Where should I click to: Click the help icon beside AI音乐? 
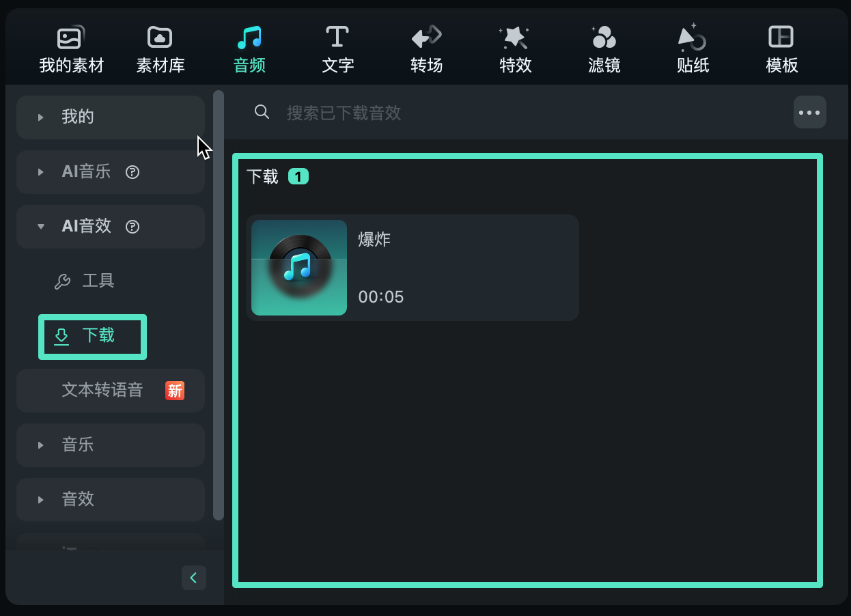point(133,172)
